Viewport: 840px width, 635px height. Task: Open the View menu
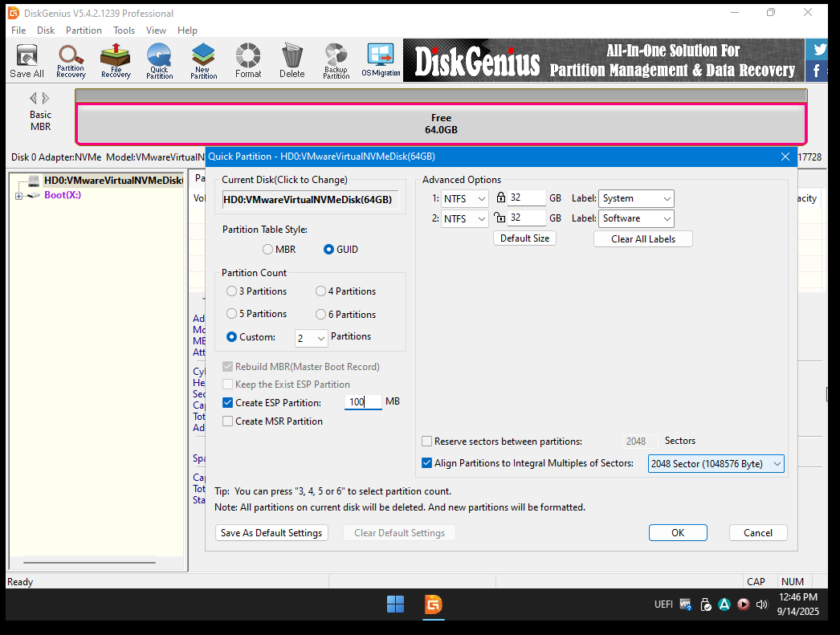point(156,31)
